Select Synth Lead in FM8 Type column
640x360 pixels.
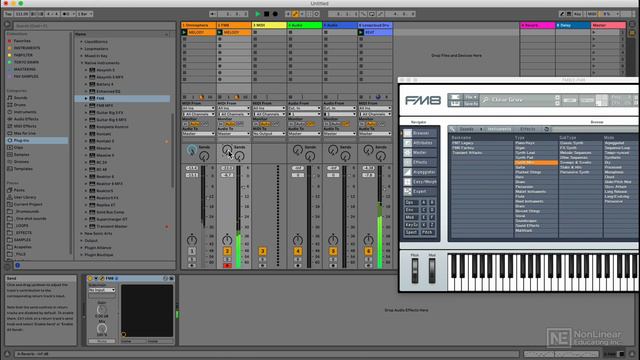click(525, 153)
